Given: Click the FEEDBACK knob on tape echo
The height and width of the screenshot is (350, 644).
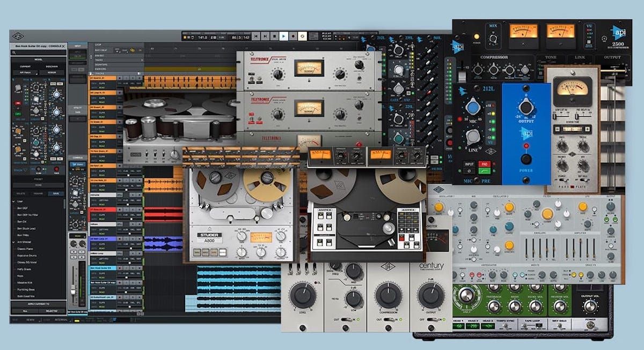Looking at the screenshot, I should [494, 306].
